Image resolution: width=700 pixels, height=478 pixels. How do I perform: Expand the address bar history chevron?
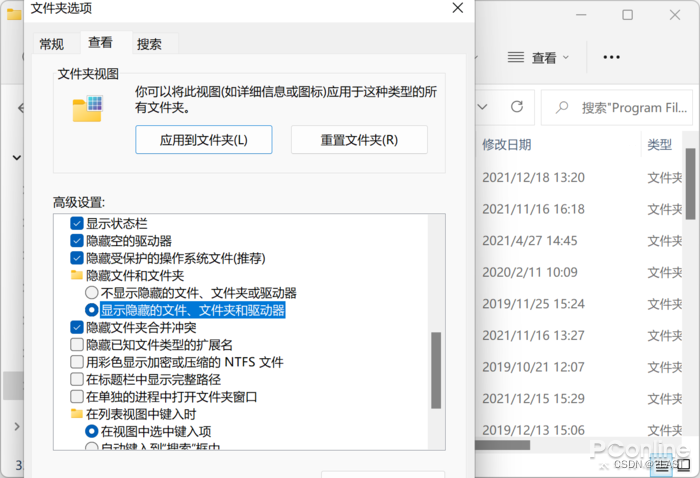click(482, 107)
